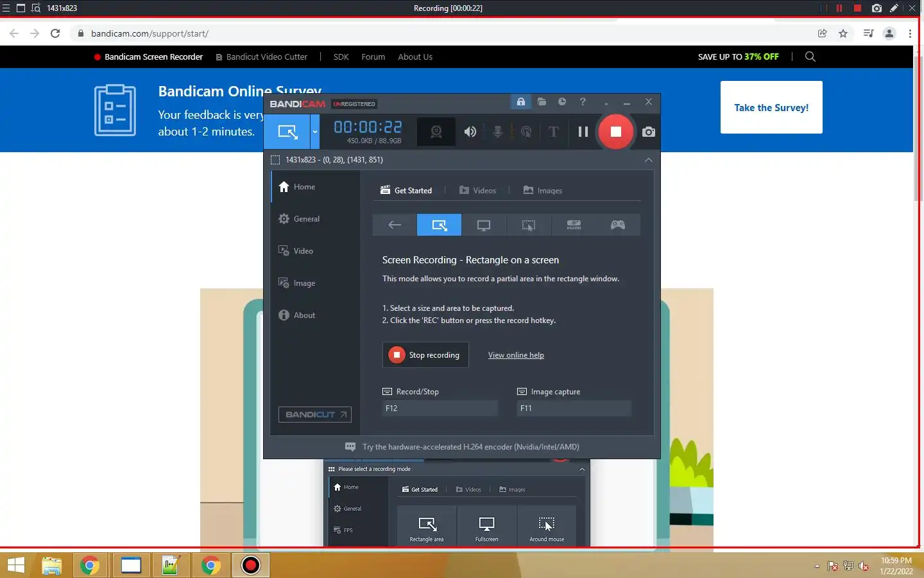Image resolution: width=924 pixels, height=578 pixels.
Task: Open the Windows Start button
Action: pos(15,565)
